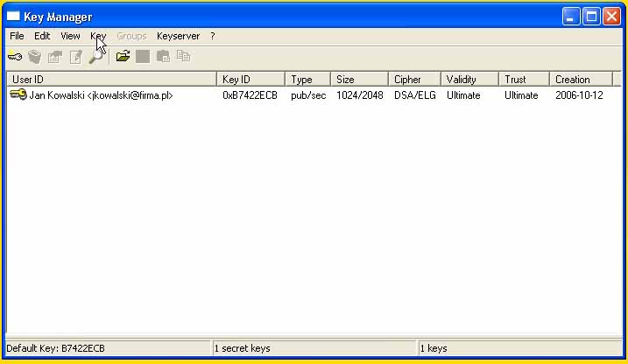
Task: Click the Ultimate value under Trust
Action: pyautogui.click(x=521, y=95)
